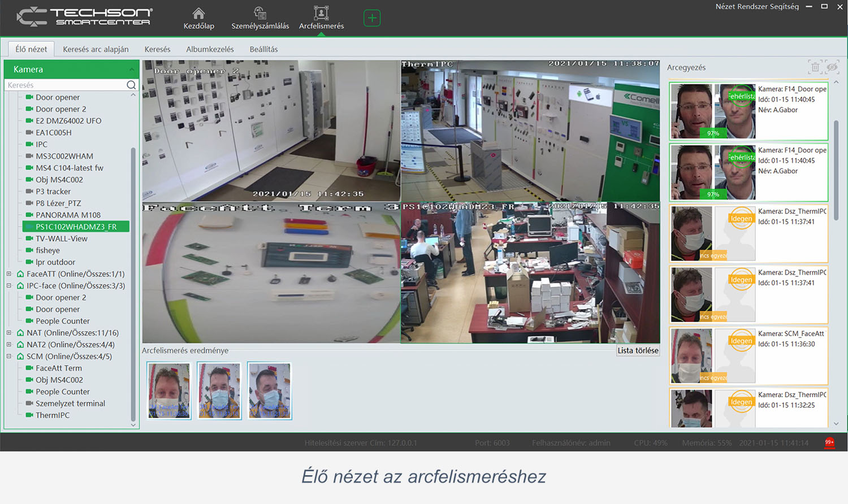Click the camera icon beside fisheye
Screen dimensions: 848x504
[x=29, y=250]
